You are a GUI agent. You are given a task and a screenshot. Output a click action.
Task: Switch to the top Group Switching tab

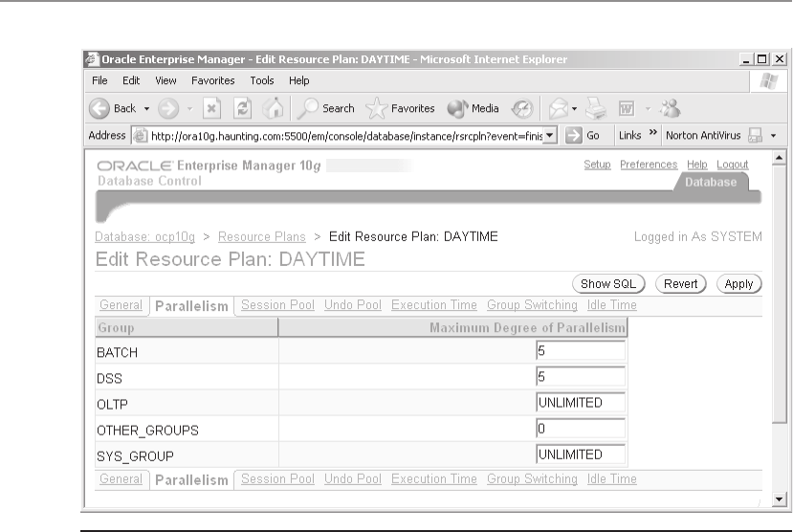point(532,305)
